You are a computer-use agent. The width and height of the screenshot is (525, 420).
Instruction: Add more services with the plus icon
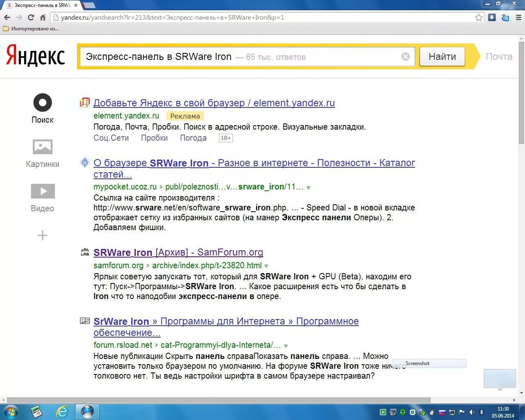click(43, 235)
